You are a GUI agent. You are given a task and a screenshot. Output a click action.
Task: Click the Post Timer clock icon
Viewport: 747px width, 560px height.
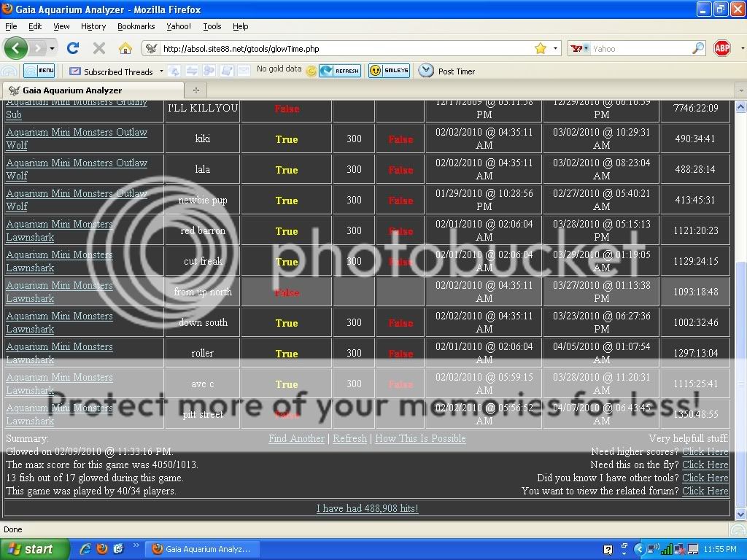[425, 71]
